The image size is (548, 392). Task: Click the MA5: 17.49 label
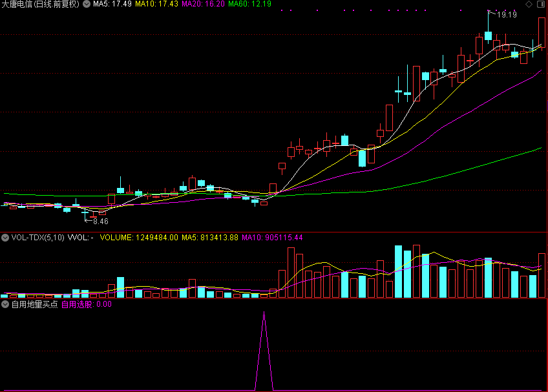[112, 5]
